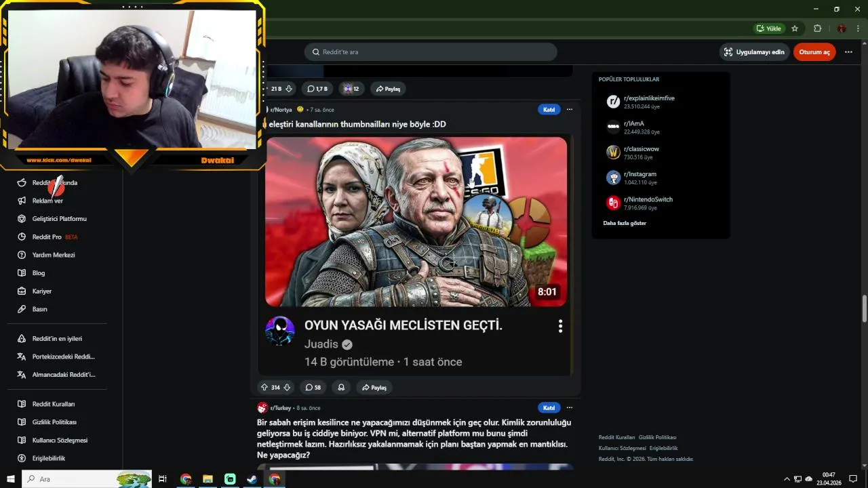Image resolution: width=868 pixels, height=488 pixels.
Task: Open the Windows Start menu
Action: tap(11, 479)
